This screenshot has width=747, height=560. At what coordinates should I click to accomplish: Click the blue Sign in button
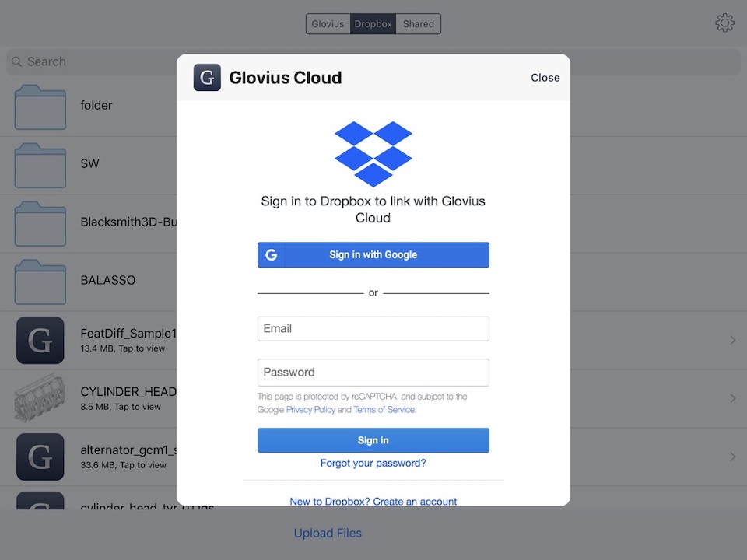[x=373, y=440]
